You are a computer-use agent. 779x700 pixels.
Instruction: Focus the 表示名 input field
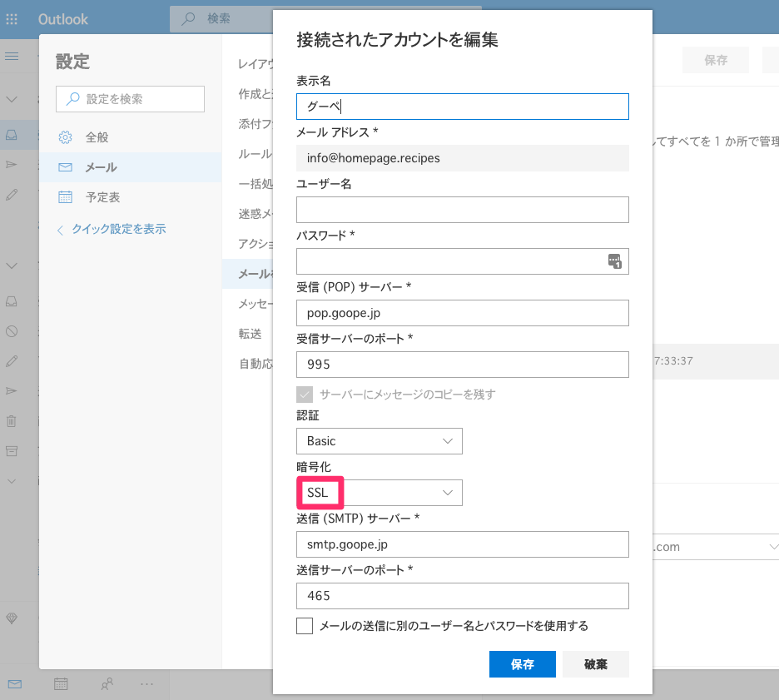click(x=463, y=107)
